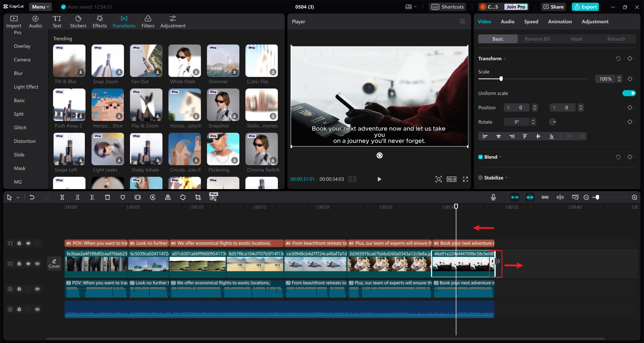Select the Crop icon in the timeline toolbar
Screen dimensions: 644x343
198,197
